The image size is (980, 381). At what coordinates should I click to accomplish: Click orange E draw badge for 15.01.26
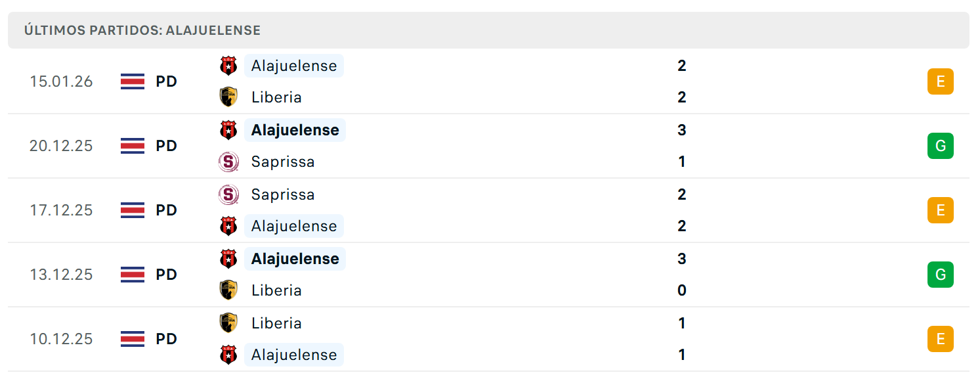tap(940, 81)
